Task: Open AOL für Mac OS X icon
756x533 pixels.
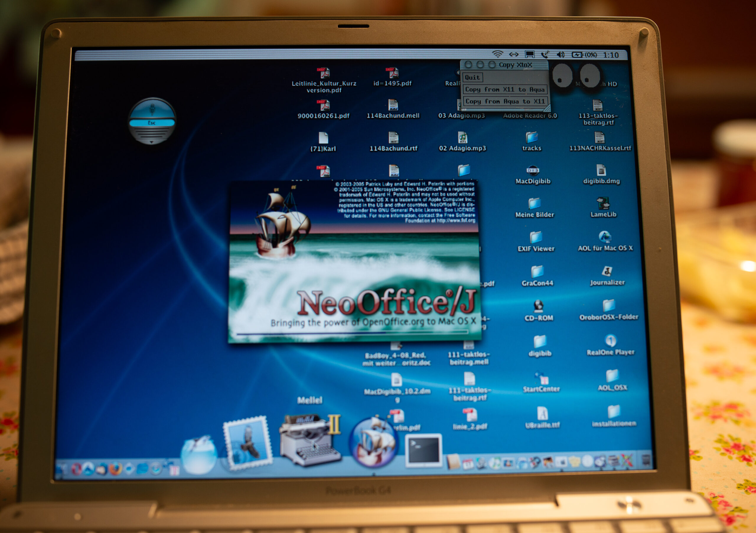Action: [605, 237]
